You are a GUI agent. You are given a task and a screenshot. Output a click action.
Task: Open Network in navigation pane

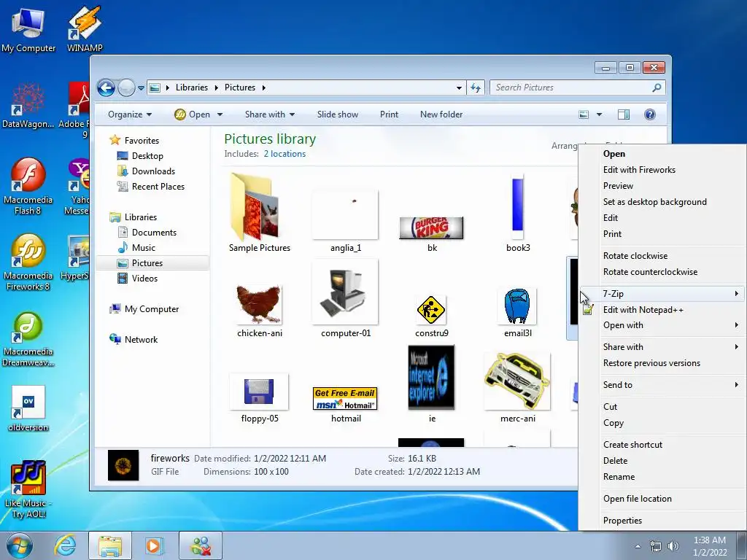(141, 340)
